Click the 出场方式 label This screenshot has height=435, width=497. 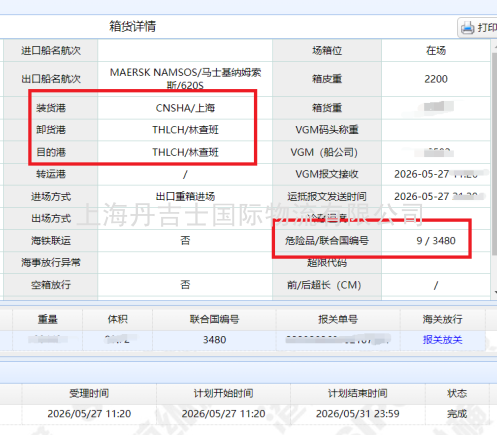point(51,218)
